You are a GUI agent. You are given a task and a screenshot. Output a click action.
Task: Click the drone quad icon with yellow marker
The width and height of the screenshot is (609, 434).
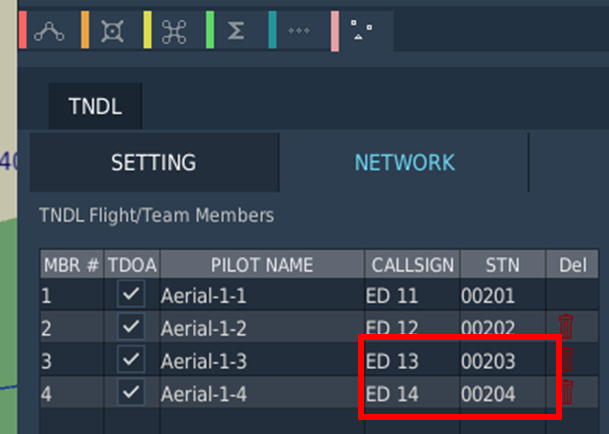(174, 31)
